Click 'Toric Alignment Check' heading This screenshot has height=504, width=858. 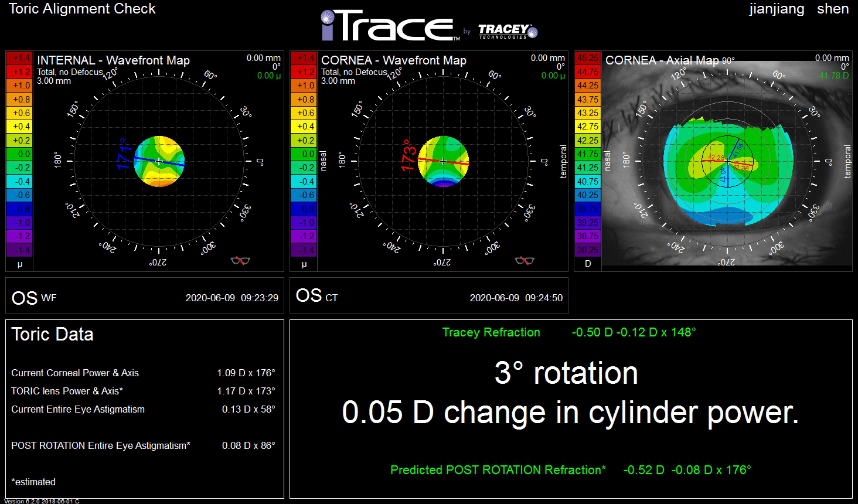click(82, 9)
